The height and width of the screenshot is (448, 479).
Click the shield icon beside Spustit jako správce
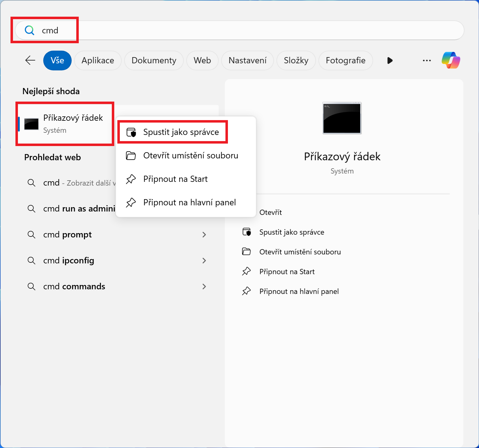pos(131,132)
